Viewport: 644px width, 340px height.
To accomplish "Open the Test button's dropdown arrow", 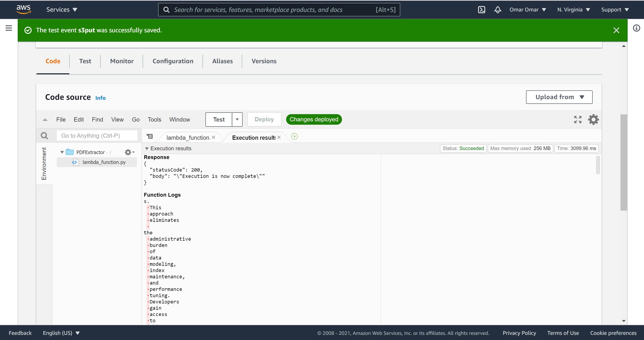I will point(237,120).
